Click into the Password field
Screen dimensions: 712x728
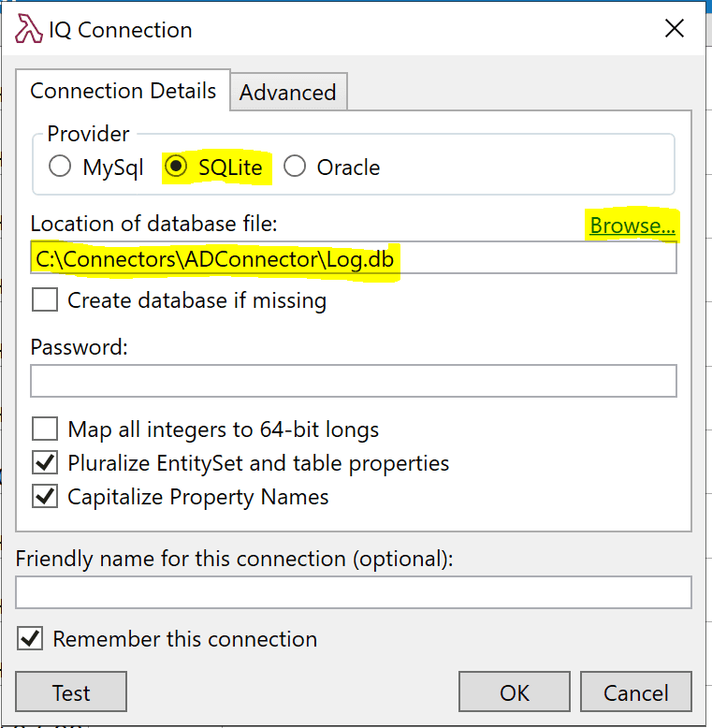(352, 381)
